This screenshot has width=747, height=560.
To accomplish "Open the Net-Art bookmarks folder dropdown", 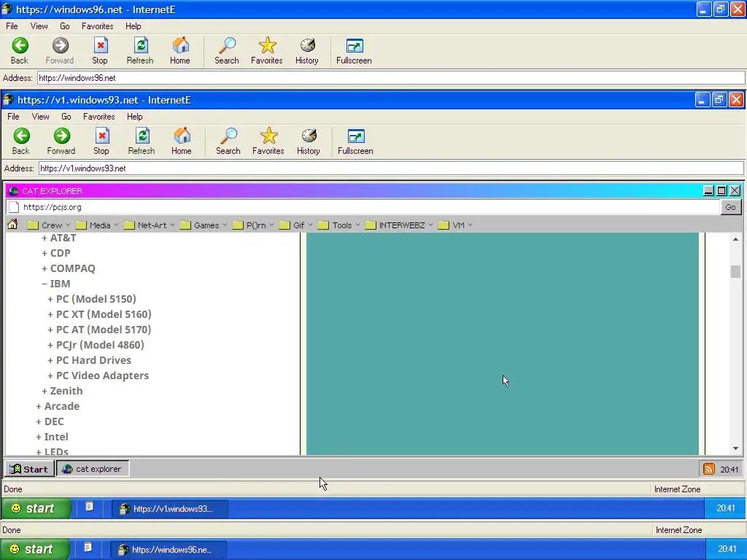I will coord(149,225).
